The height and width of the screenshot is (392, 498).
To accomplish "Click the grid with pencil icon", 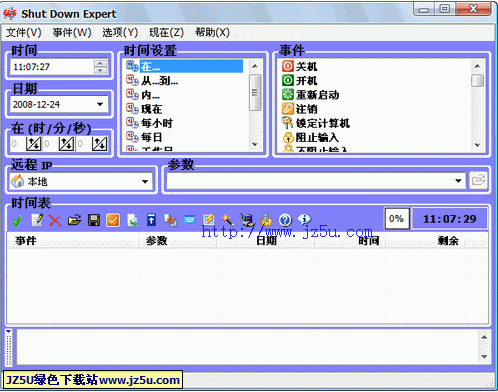I will coord(209,220).
